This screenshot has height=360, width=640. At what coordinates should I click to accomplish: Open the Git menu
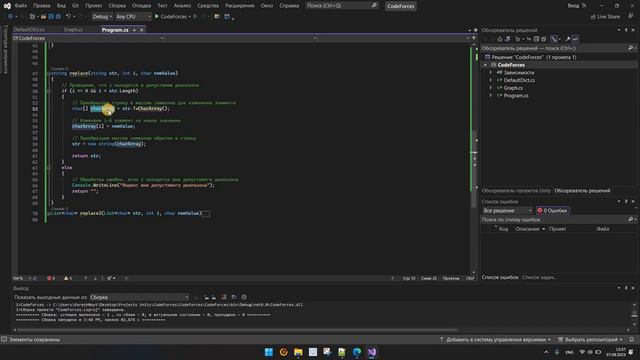pos(75,6)
